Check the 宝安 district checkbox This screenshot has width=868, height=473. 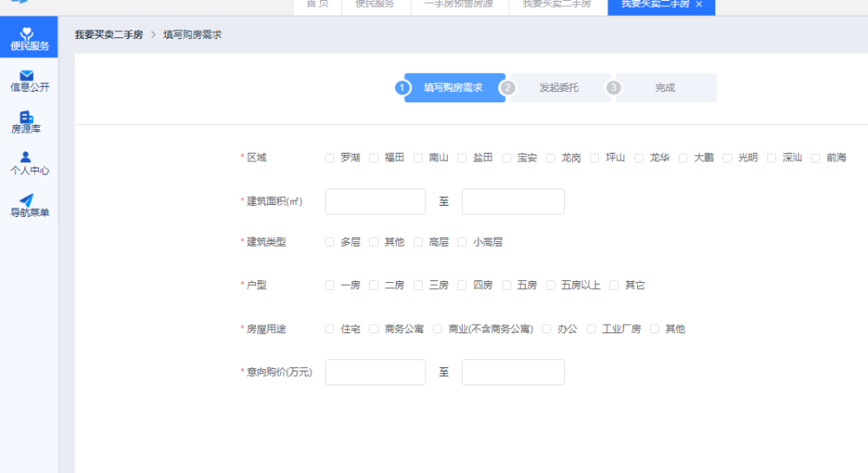pyautogui.click(x=507, y=158)
